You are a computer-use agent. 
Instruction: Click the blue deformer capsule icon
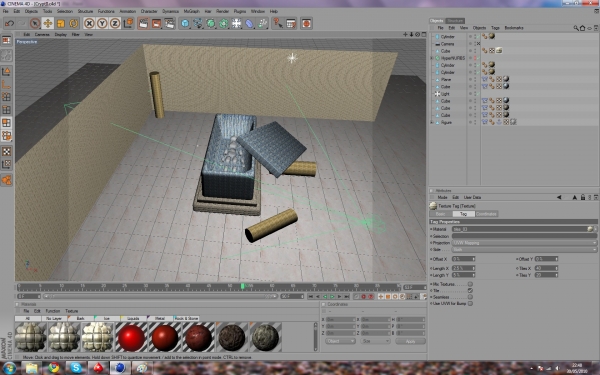coord(249,23)
